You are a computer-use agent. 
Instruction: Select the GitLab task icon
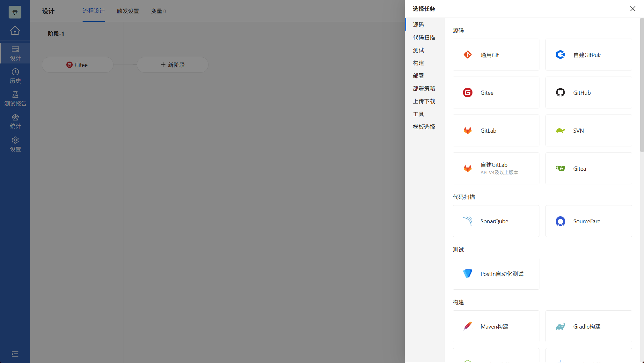tap(468, 130)
